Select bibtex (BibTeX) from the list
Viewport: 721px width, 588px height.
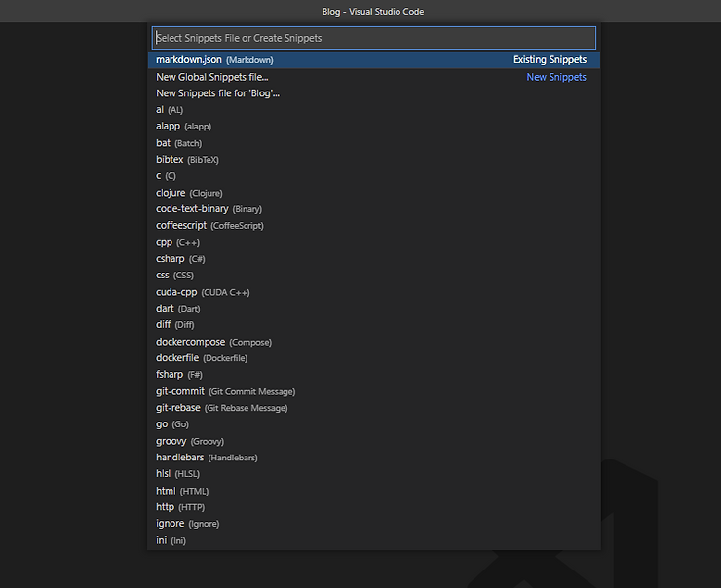pos(183,160)
